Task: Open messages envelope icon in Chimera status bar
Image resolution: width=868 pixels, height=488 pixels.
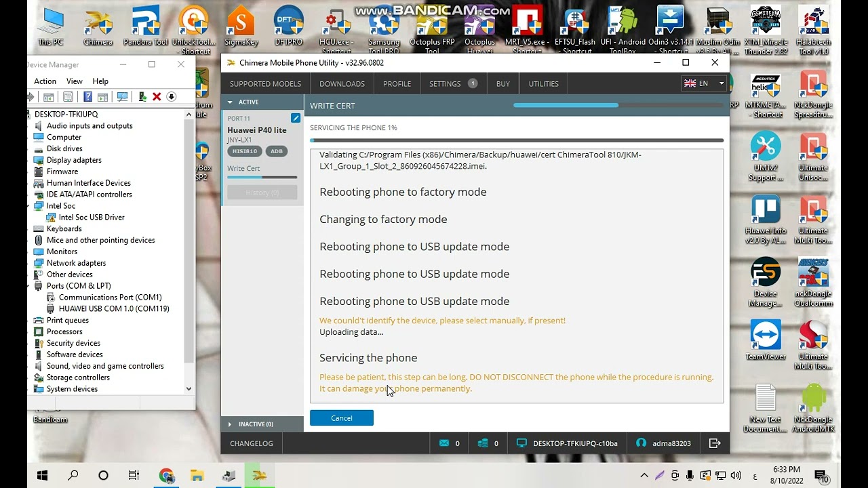Action: (444, 443)
